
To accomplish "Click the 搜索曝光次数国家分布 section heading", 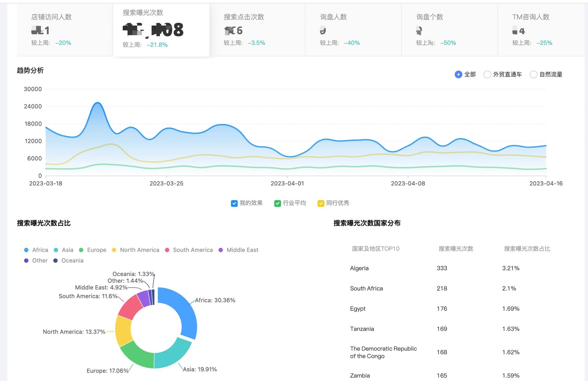I will click(x=367, y=223).
